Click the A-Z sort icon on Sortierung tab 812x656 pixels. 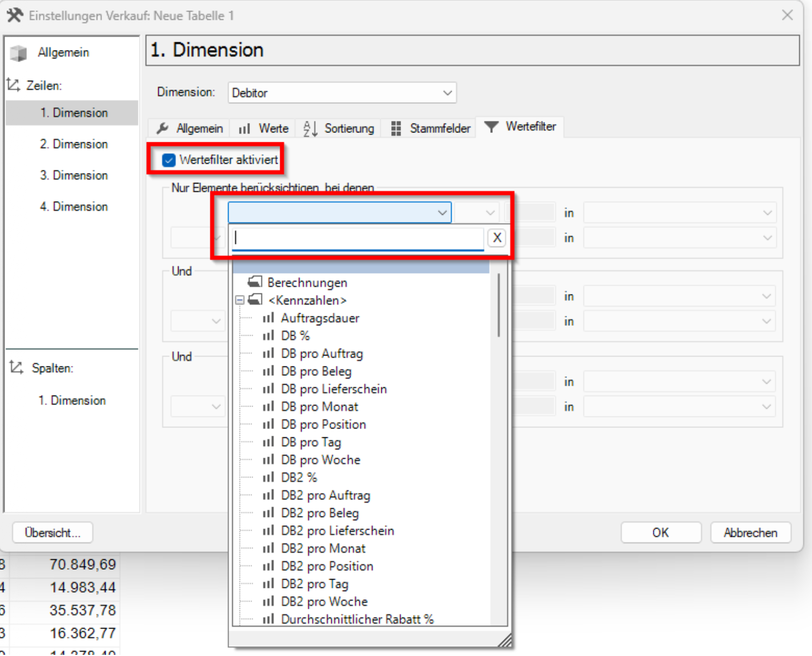tap(310, 129)
